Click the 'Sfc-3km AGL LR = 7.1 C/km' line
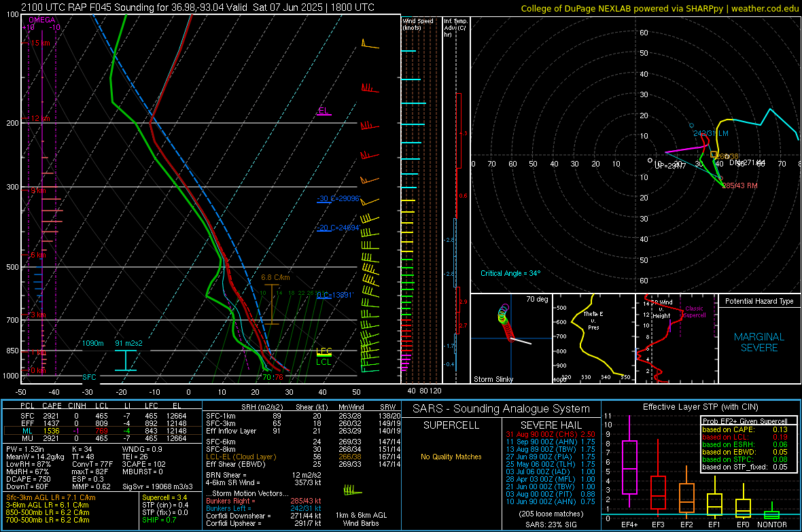 pos(51,497)
